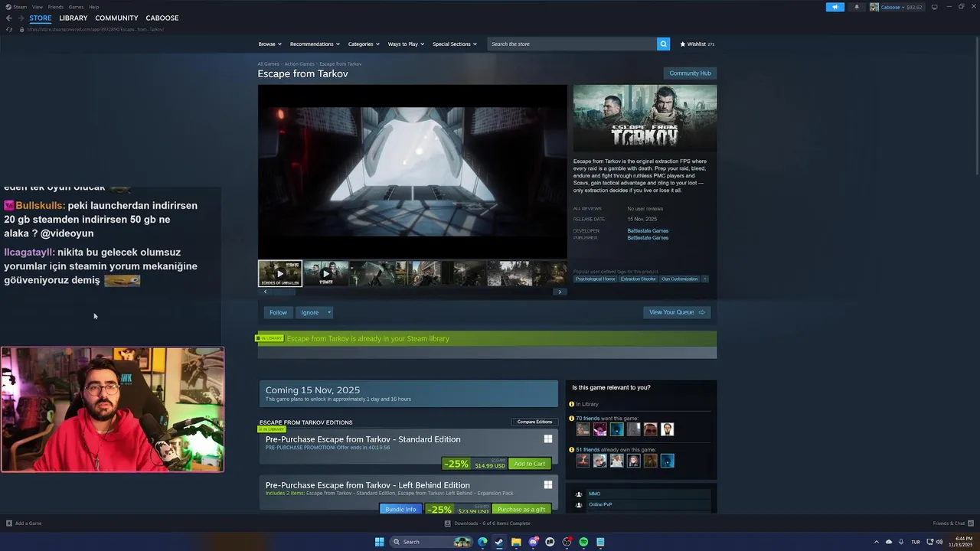
Task: Click the store search magnifier button
Action: [663, 44]
